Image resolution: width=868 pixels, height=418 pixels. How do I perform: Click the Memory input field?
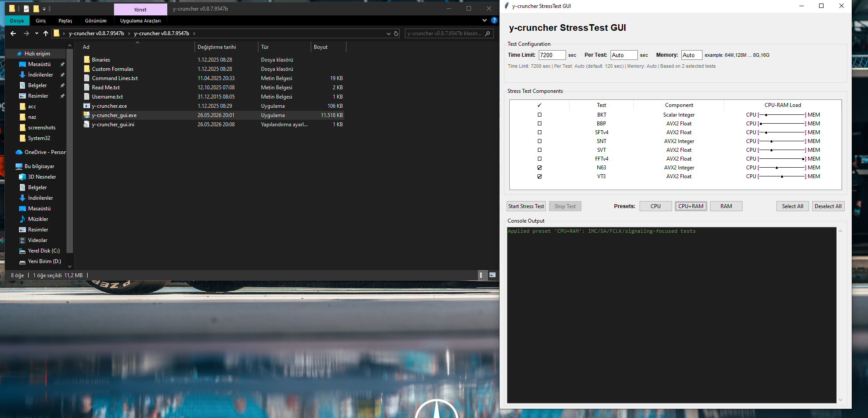point(691,55)
